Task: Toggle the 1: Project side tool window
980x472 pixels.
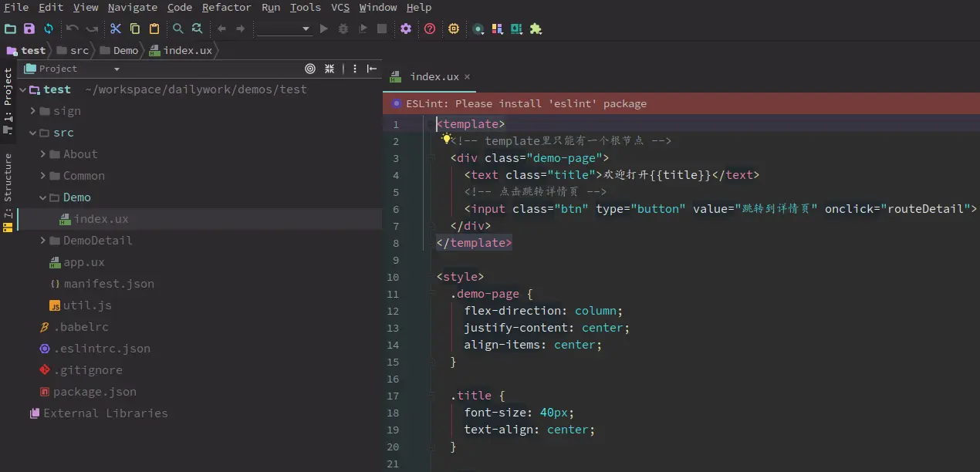Action: click(8, 103)
